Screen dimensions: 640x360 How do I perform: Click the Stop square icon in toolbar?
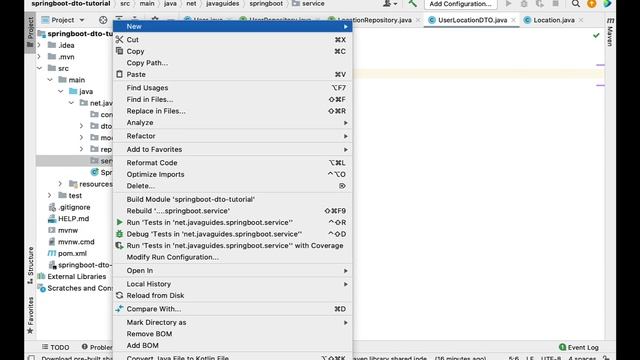tap(556, 4)
